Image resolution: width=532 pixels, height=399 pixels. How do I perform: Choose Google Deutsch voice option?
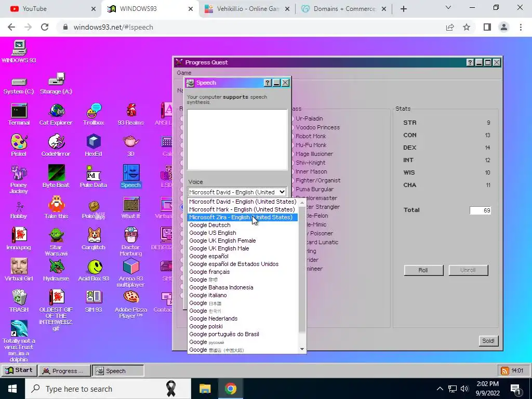(x=243, y=225)
